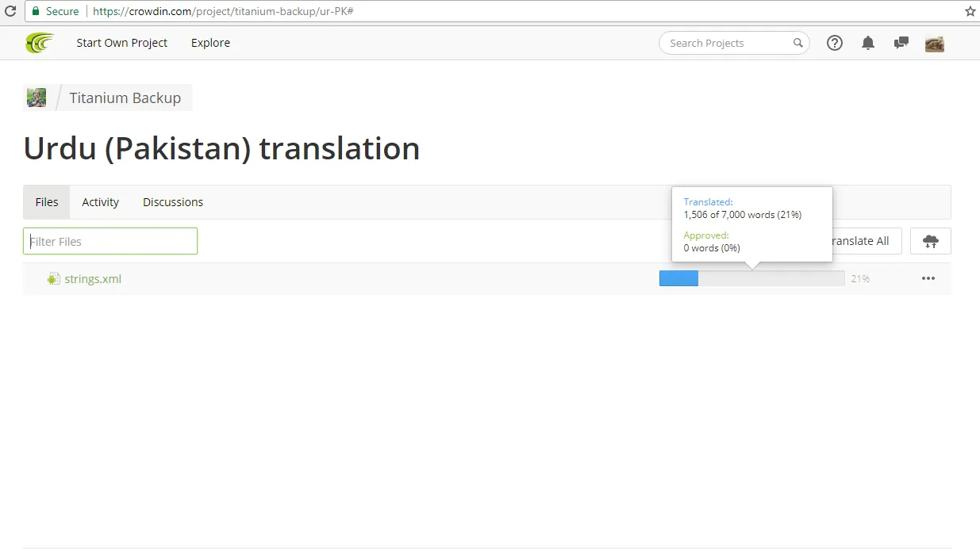Click the strings.xml translation progress bar
Viewport: 980px width, 551px height.
(751, 278)
